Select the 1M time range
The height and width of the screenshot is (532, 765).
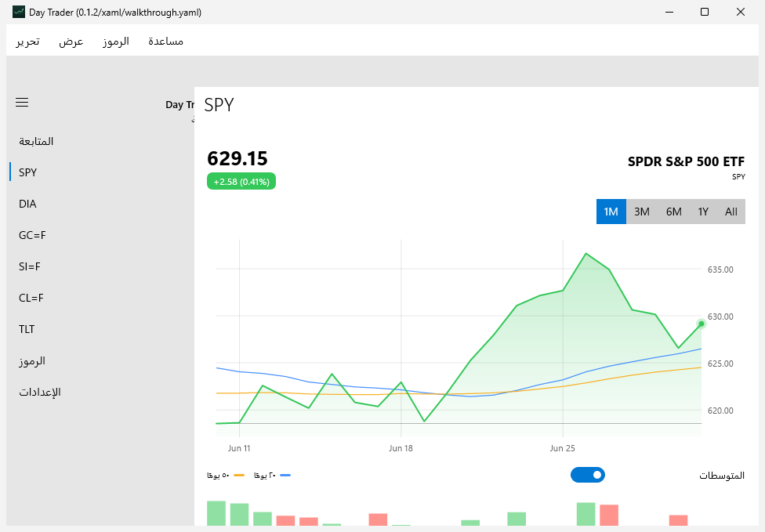(611, 212)
